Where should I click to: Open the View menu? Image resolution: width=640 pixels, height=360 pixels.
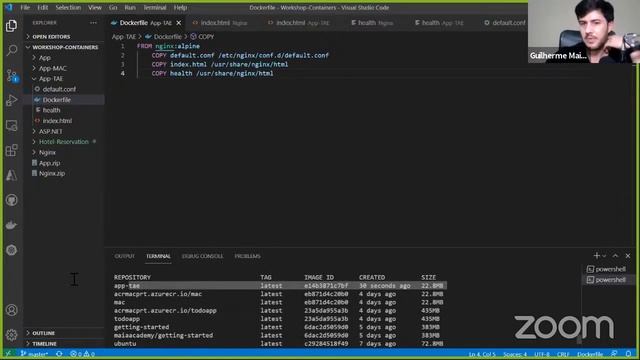click(x=95, y=7)
